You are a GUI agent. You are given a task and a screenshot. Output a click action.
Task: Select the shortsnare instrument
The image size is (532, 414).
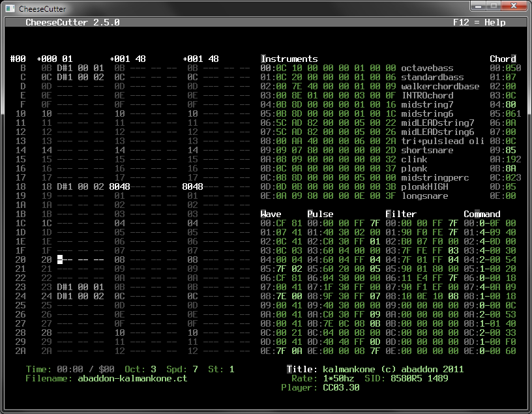coord(357,151)
